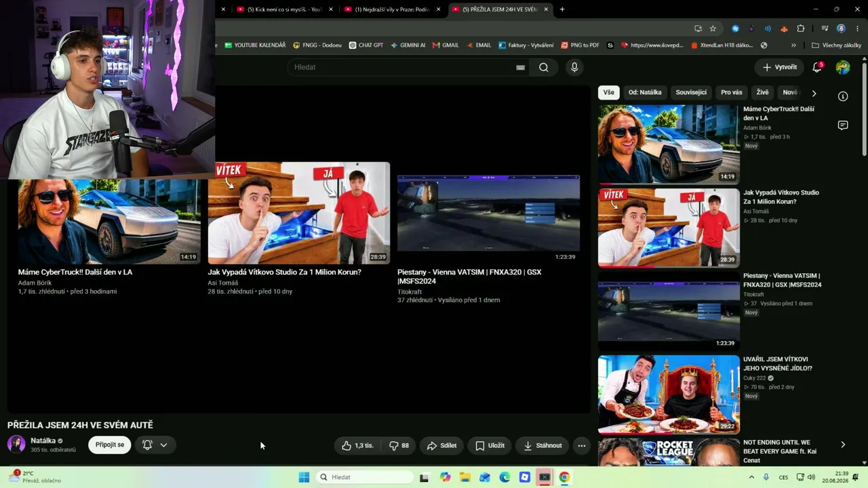
Task: Like the video with 1,3 tis. likes
Action: click(357, 445)
